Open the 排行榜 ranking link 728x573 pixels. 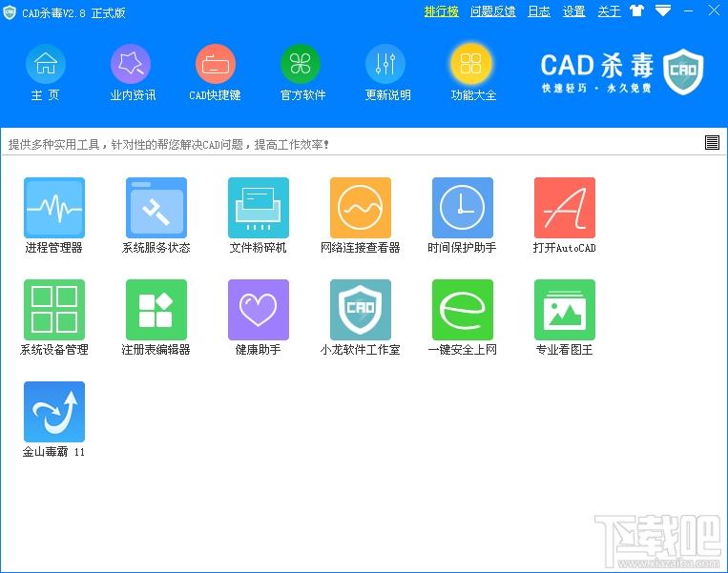pos(441,11)
